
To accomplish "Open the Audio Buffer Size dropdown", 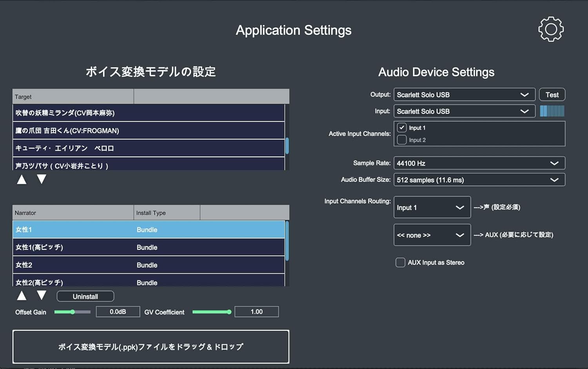I will [x=479, y=180].
